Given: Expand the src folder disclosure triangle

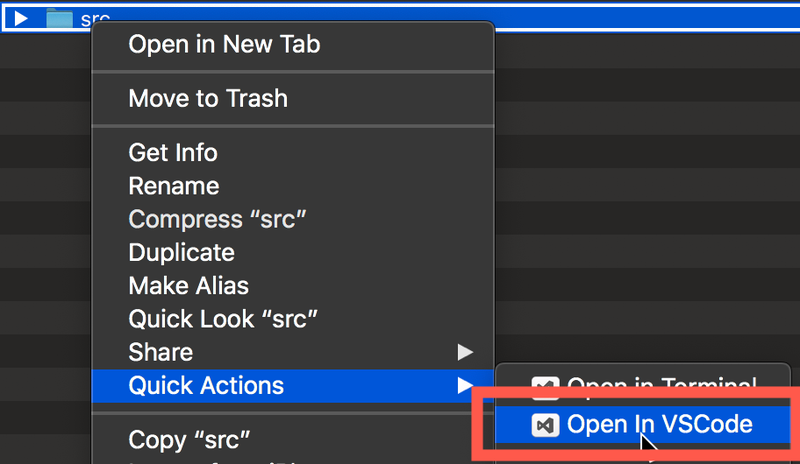Looking at the screenshot, I should (20, 18).
